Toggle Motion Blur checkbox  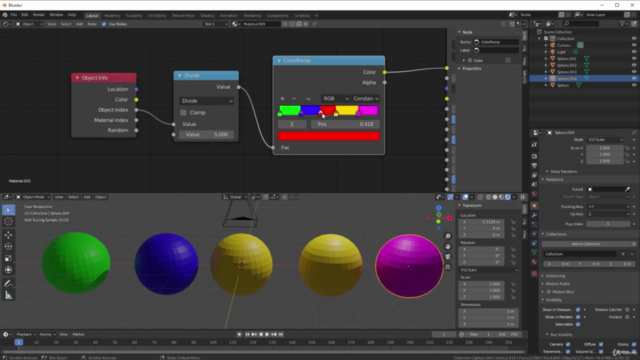pos(549,292)
